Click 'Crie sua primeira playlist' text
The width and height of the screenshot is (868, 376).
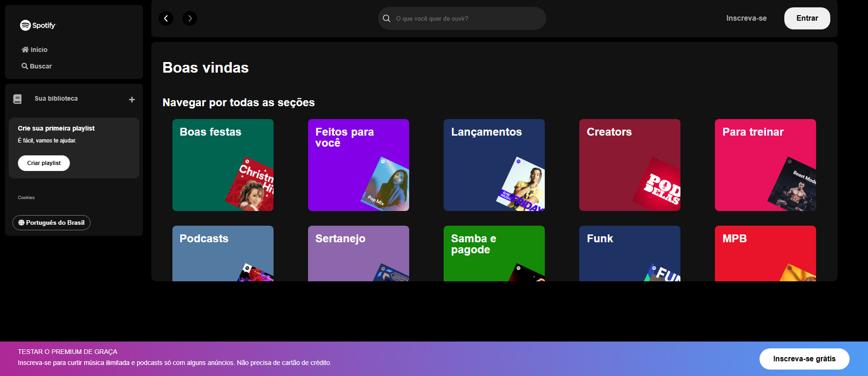56,128
